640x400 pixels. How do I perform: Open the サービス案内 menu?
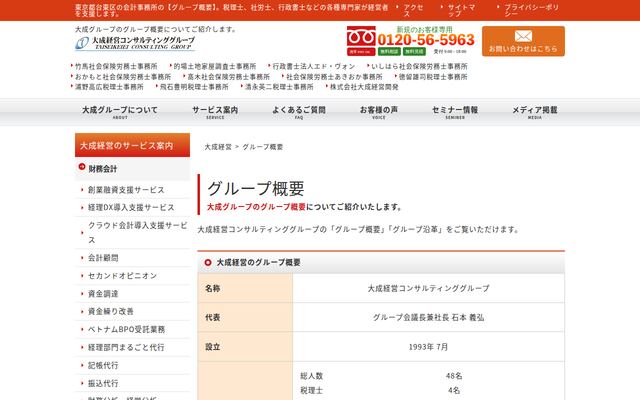tap(215, 112)
